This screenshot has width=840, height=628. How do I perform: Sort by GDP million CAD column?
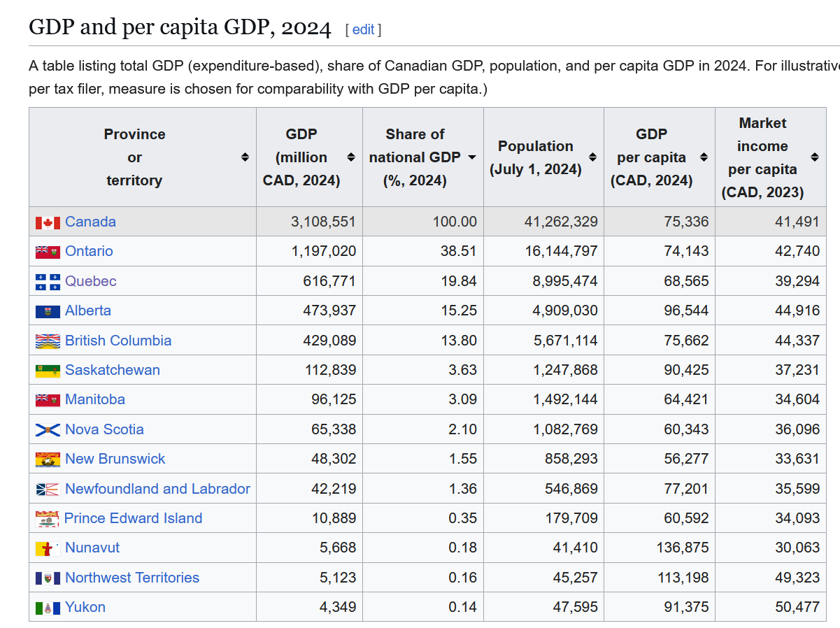[351, 157]
